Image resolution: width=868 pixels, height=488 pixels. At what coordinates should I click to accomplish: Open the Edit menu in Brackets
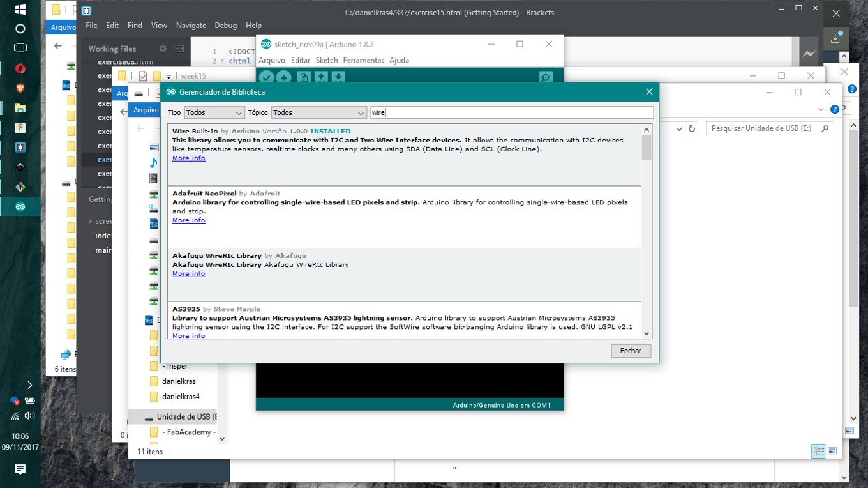coord(112,26)
